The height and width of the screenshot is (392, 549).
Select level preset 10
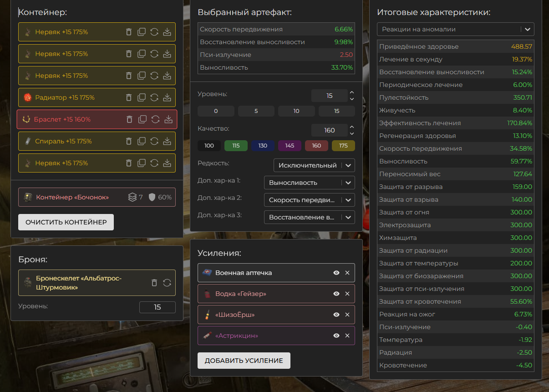click(x=296, y=111)
